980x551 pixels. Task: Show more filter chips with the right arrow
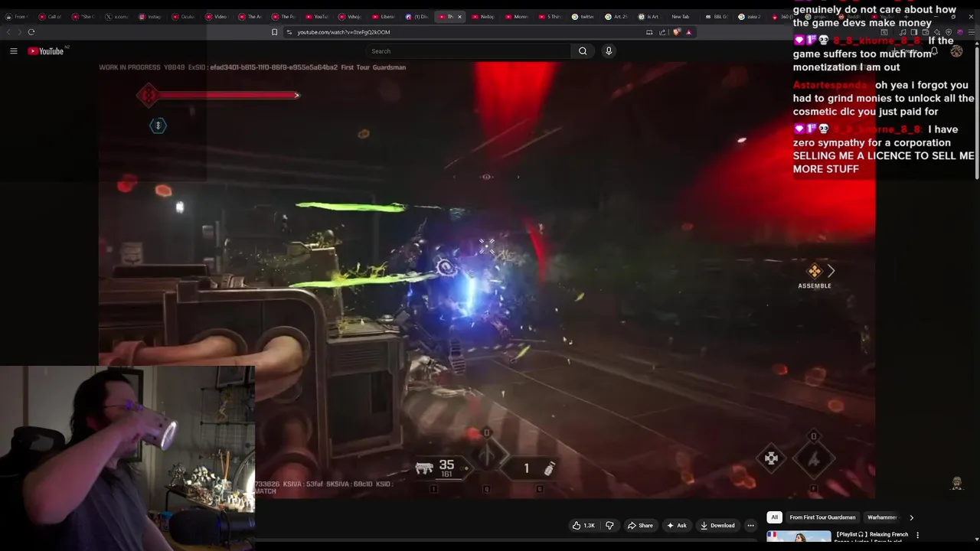(911, 517)
